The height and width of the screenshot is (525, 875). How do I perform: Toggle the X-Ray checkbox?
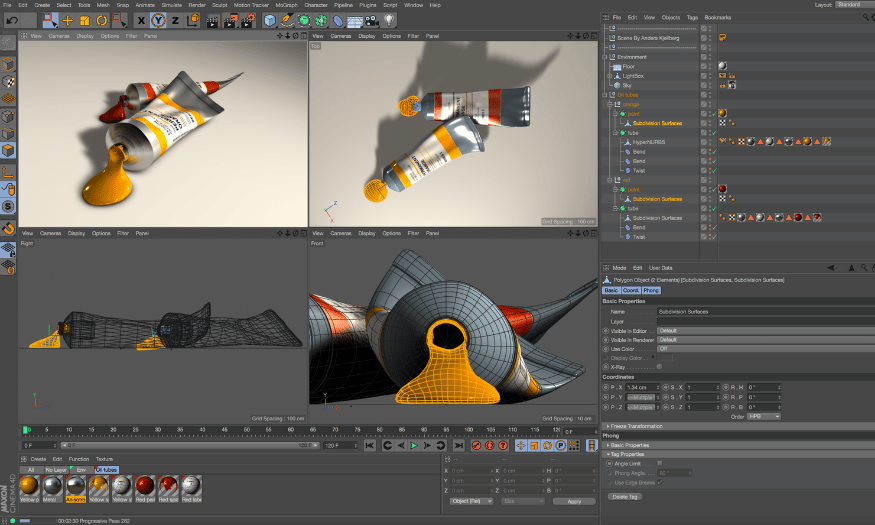pyautogui.click(x=660, y=367)
